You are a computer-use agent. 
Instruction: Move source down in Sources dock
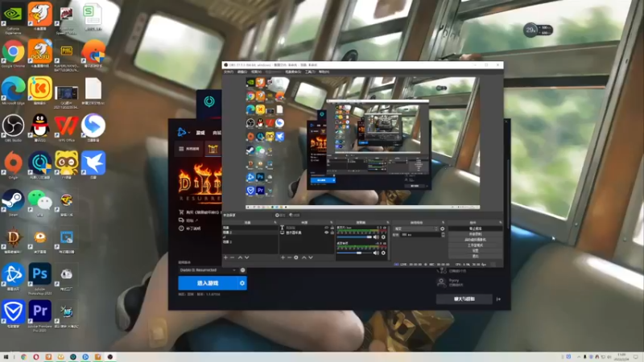click(x=311, y=257)
